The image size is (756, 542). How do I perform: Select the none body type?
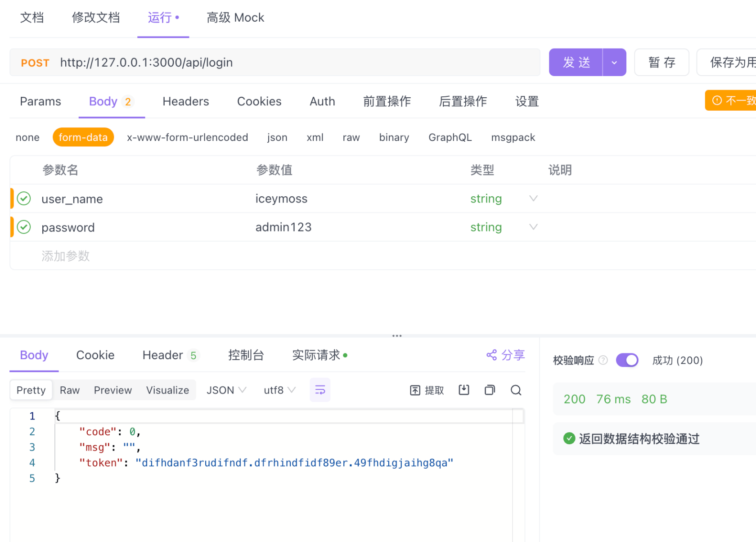click(x=27, y=137)
